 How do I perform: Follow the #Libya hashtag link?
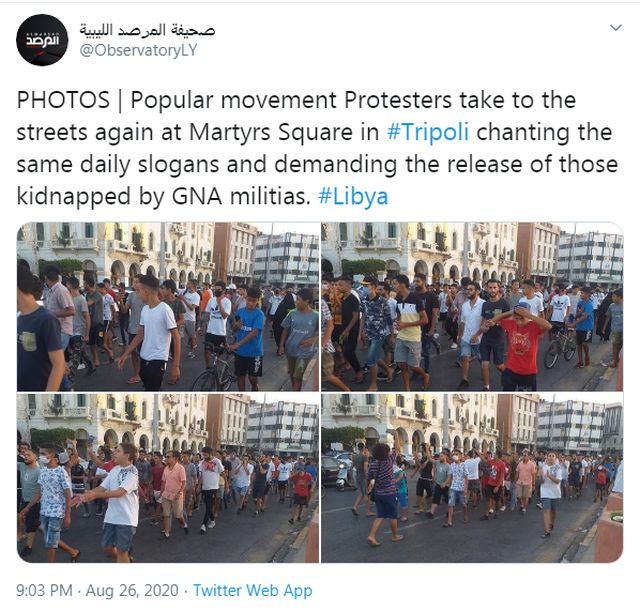click(x=353, y=196)
